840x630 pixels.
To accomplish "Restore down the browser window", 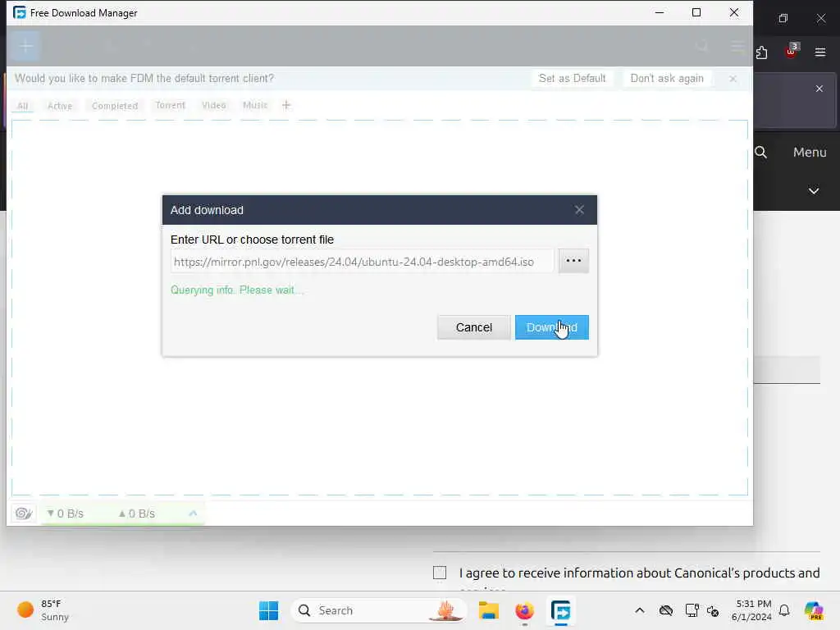I will coord(783,18).
